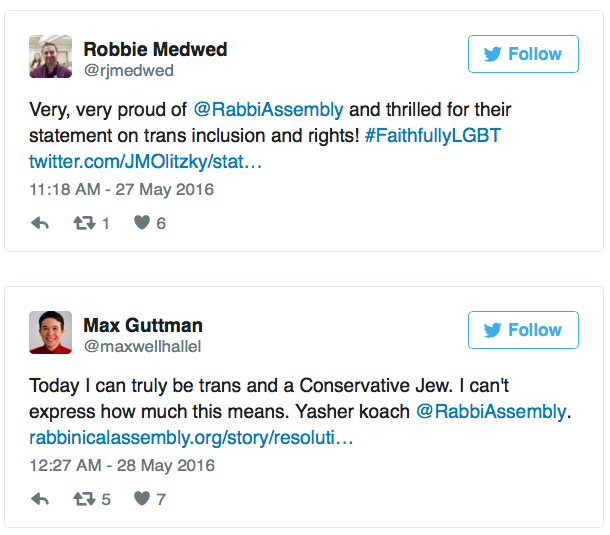Viewport: 610px width, 535px height.
Task: Like Robbie Medwed's tweet
Action: pos(141,223)
